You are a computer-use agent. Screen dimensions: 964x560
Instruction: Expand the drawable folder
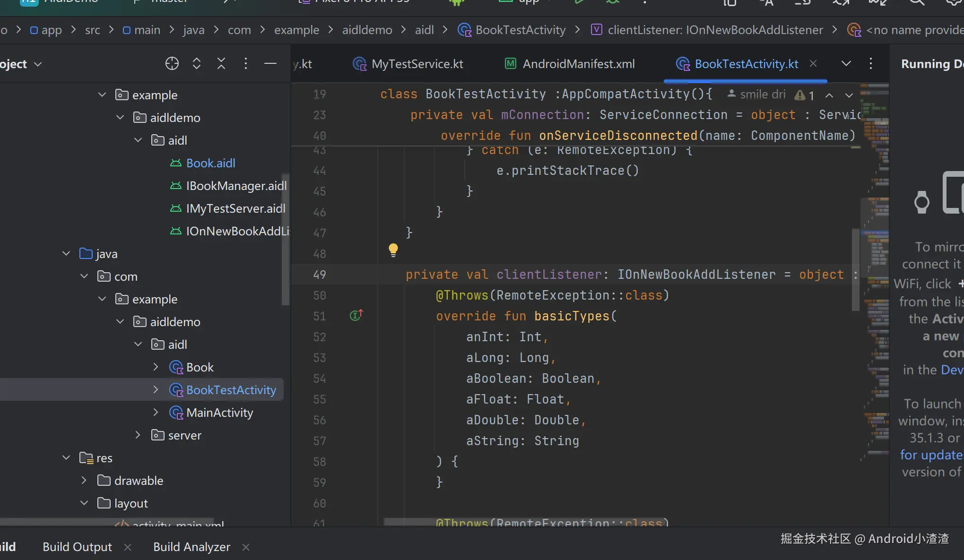(x=84, y=480)
